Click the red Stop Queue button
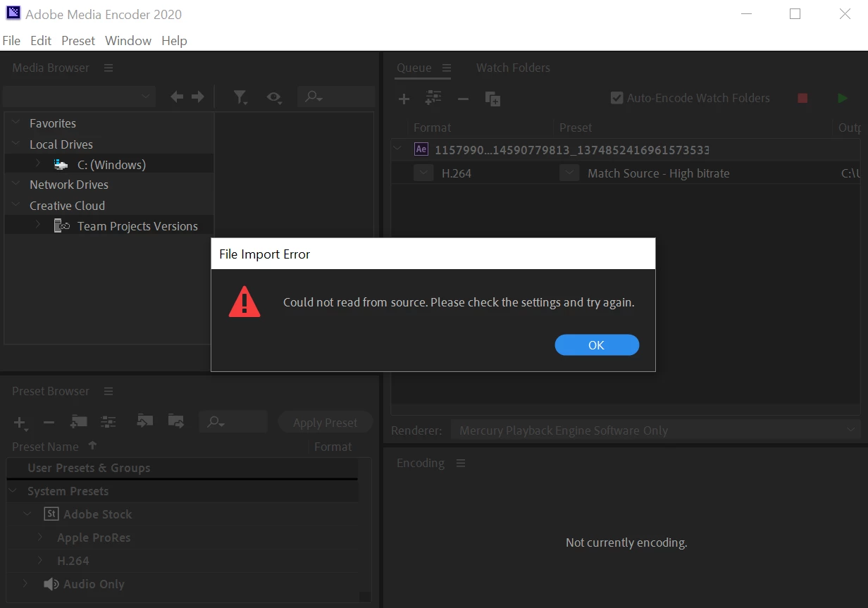The width and height of the screenshot is (868, 608). (802, 98)
